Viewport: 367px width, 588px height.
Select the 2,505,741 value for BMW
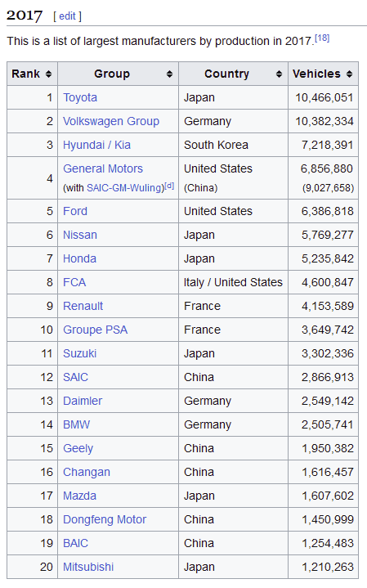(x=327, y=424)
